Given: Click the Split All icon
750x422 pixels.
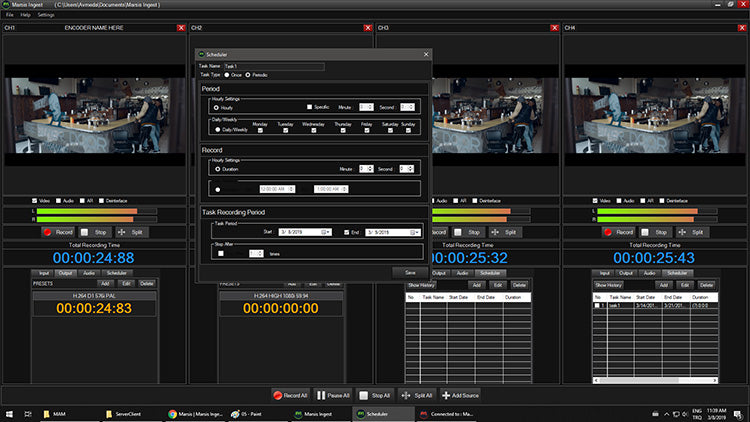Looking at the screenshot, I should tap(405, 395).
